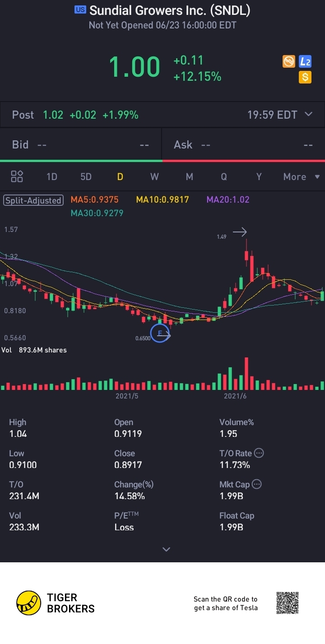Open the T/O Rate info ellipsis icon
Image resolution: width=325 pixels, height=644 pixels.
click(259, 453)
